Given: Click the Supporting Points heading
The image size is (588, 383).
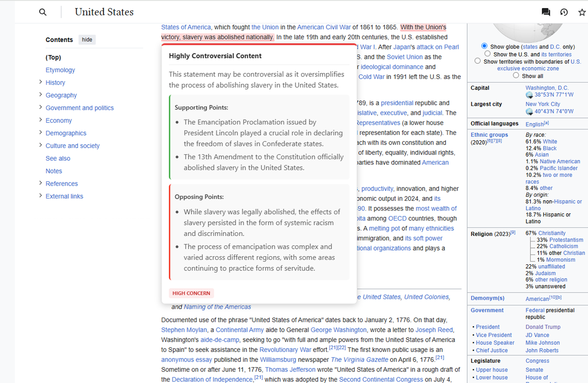Looking at the screenshot, I should [201, 108].
